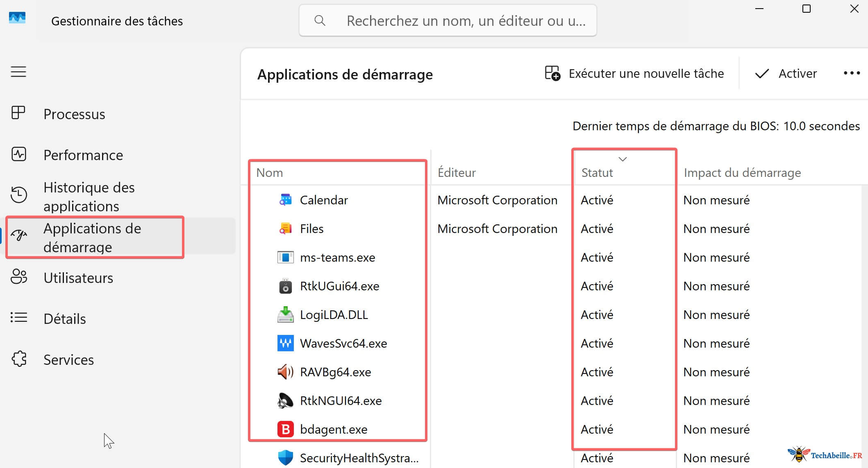Switch to Applications de démarrage page
Viewport: 868px width, 468px height.
point(93,237)
